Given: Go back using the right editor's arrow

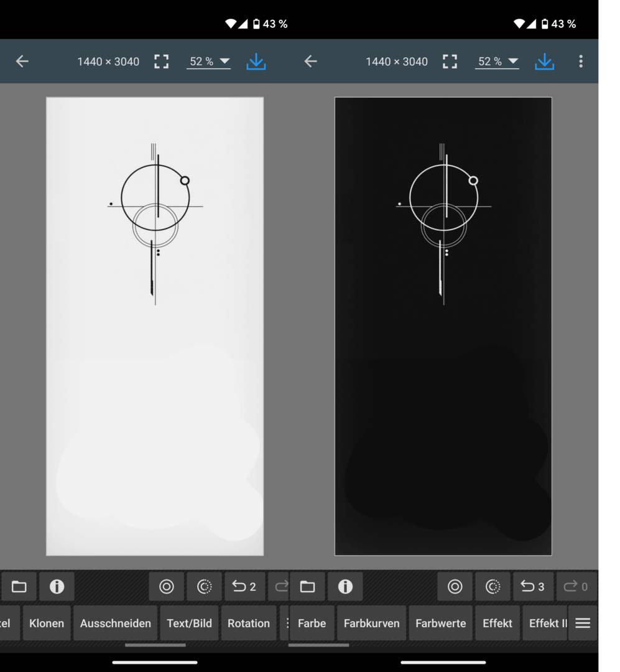Looking at the screenshot, I should coord(310,61).
